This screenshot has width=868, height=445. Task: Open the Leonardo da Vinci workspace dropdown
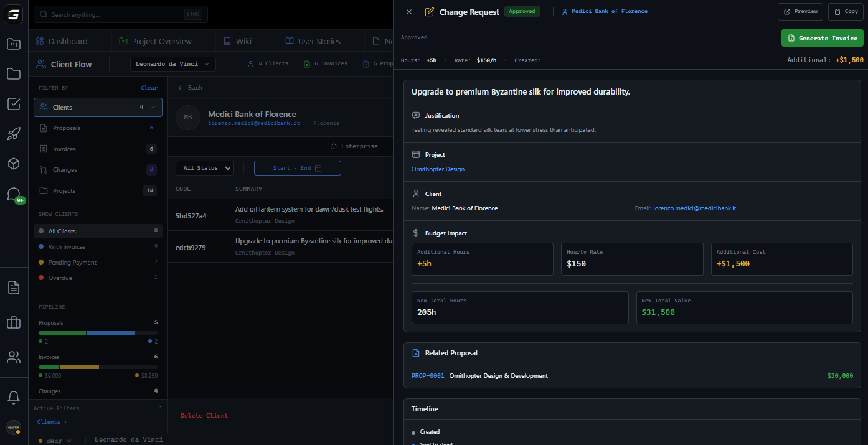click(x=172, y=64)
